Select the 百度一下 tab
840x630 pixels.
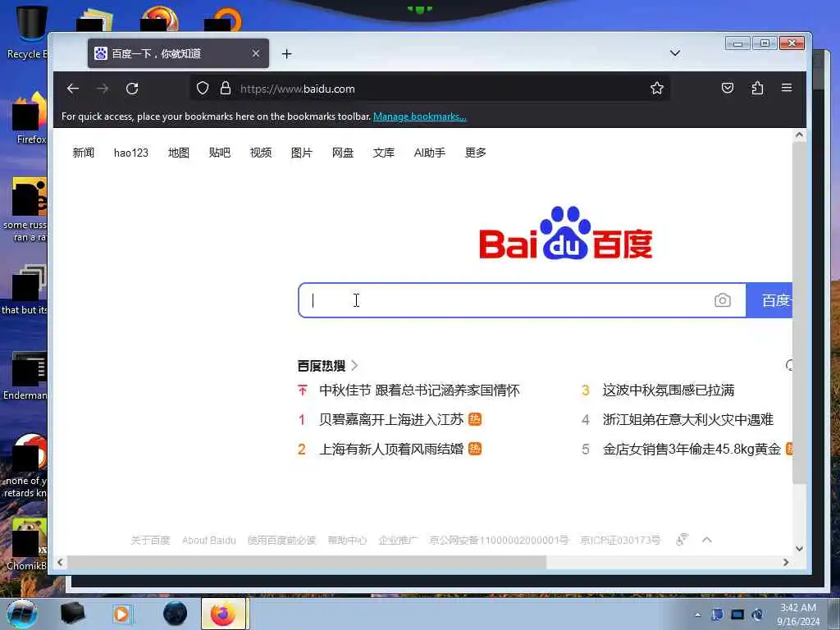(x=178, y=53)
